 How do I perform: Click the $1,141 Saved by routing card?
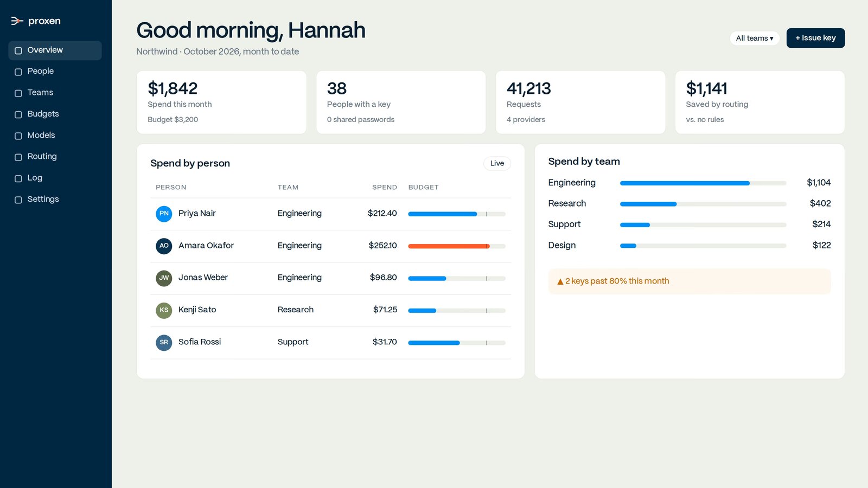pos(759,102)
